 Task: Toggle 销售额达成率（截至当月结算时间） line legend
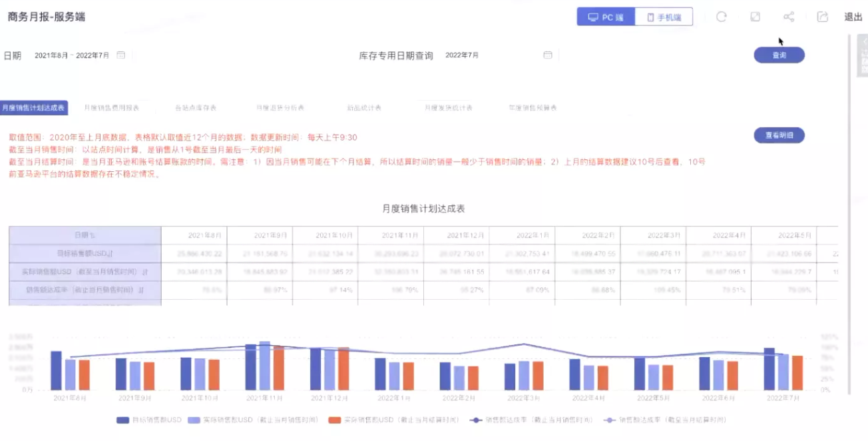pos(664,420)
